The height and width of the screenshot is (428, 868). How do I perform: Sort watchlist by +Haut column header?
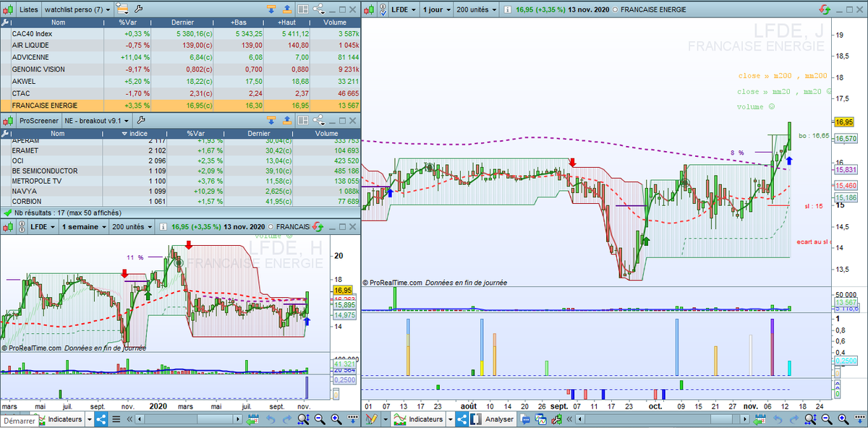[x=287, y=22]
